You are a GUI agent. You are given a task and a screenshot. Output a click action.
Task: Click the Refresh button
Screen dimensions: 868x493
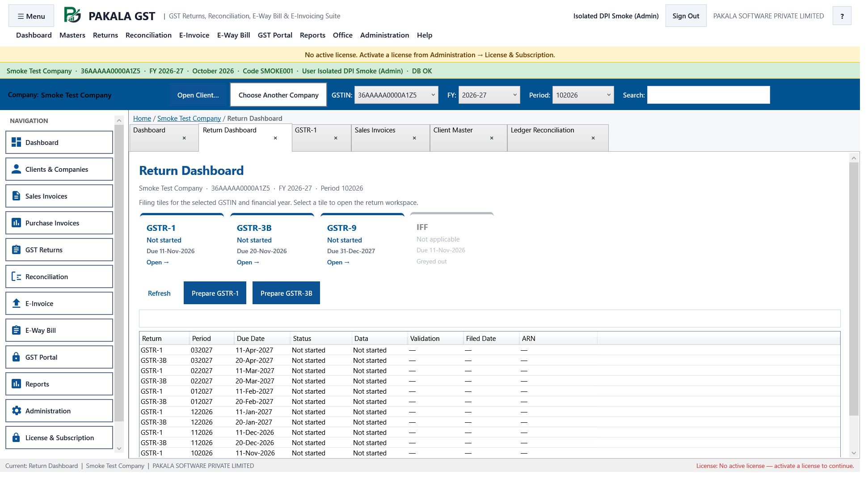click(159, 293)
